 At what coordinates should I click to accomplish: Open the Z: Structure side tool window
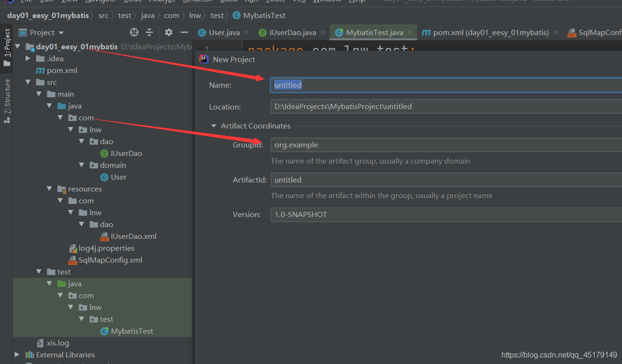click(x=7, y=101)
